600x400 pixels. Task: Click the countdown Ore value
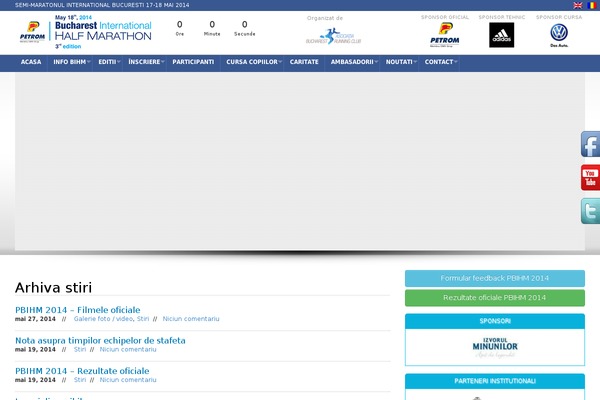pos(179,24)
